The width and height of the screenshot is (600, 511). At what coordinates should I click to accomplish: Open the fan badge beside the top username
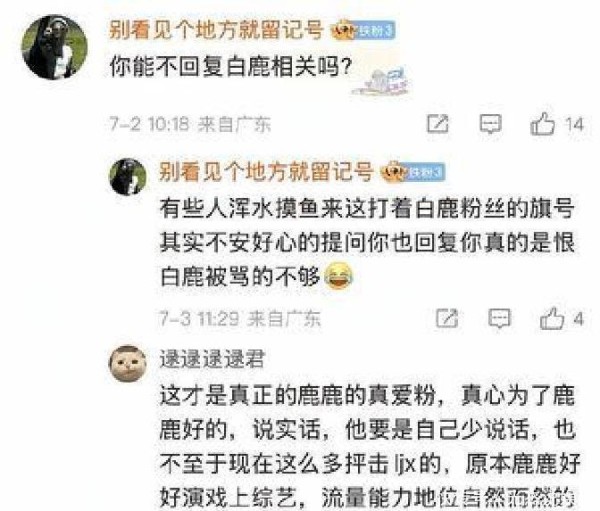[363, 30]
